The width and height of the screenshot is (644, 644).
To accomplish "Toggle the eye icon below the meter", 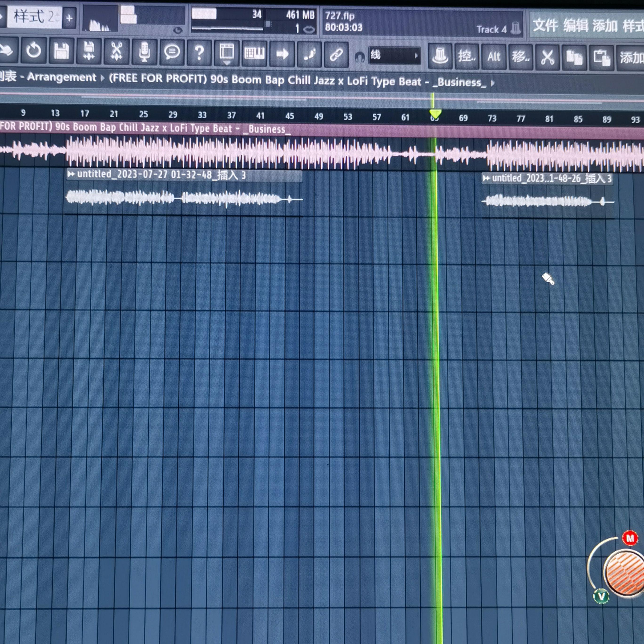I will (178, 30).
